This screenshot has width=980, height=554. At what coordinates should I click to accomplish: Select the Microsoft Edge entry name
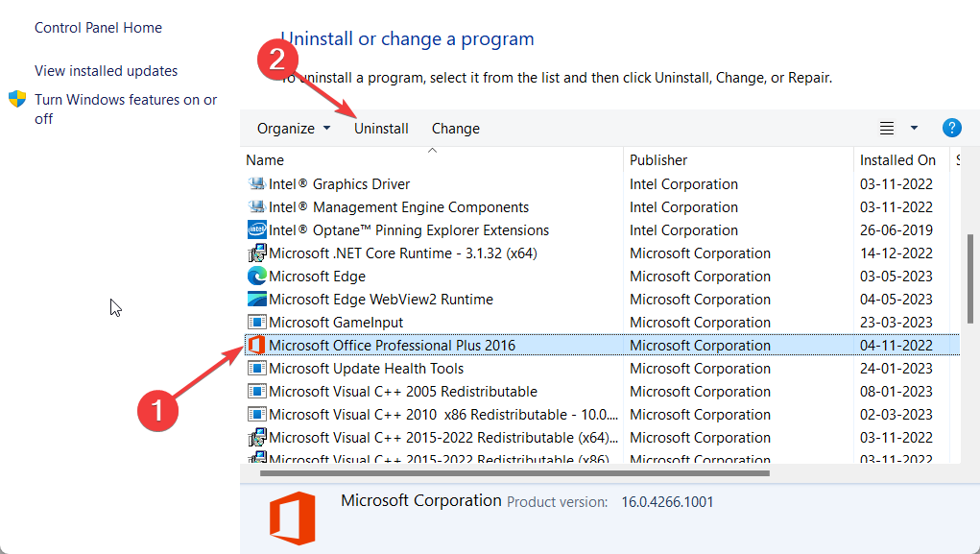click(317, 277)
